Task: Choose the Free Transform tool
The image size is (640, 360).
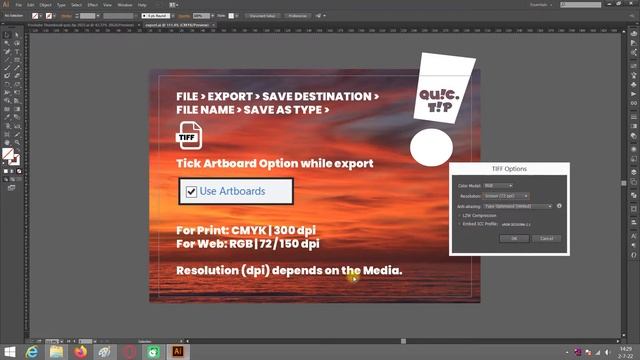Action: (x=17, y=93)
